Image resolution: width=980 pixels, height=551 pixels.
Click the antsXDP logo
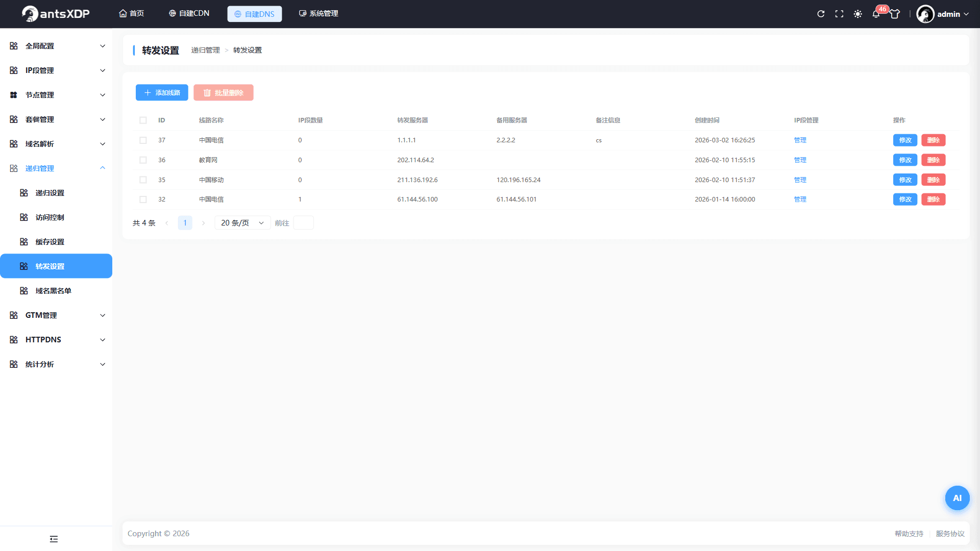pyautogui.click(x=56, y=14)
